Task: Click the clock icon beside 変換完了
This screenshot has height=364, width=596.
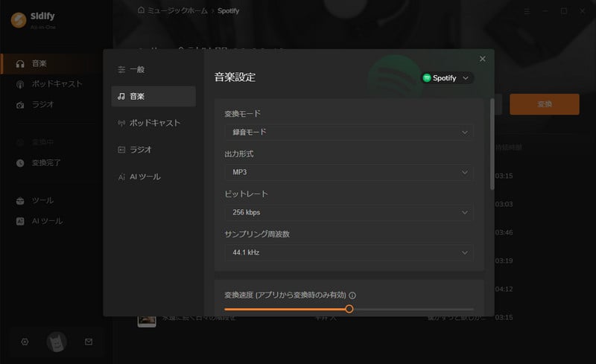Action: [20, 163]
